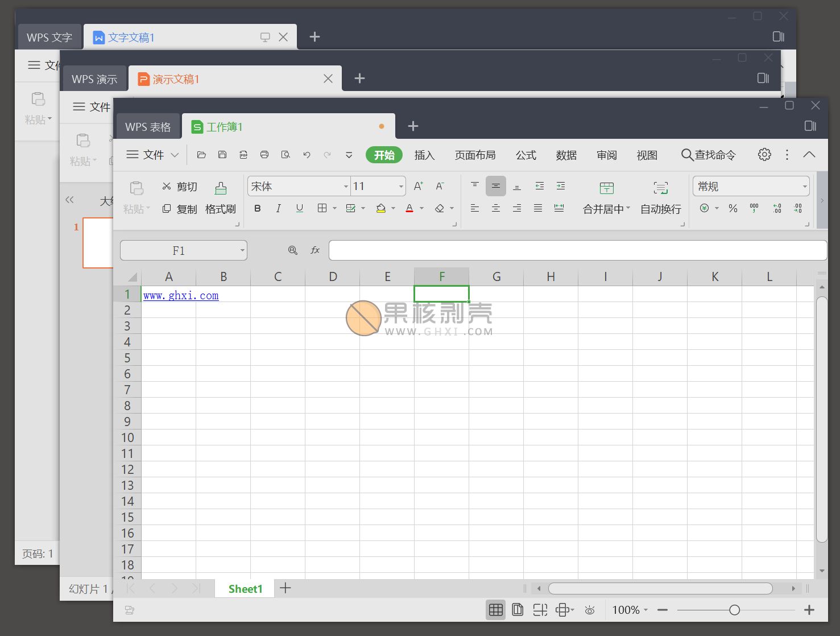Image resolution: width=840 pixels, height=636 pixels.
Task: Toggle center alignment in the alignment group
Action: point(496,208)
